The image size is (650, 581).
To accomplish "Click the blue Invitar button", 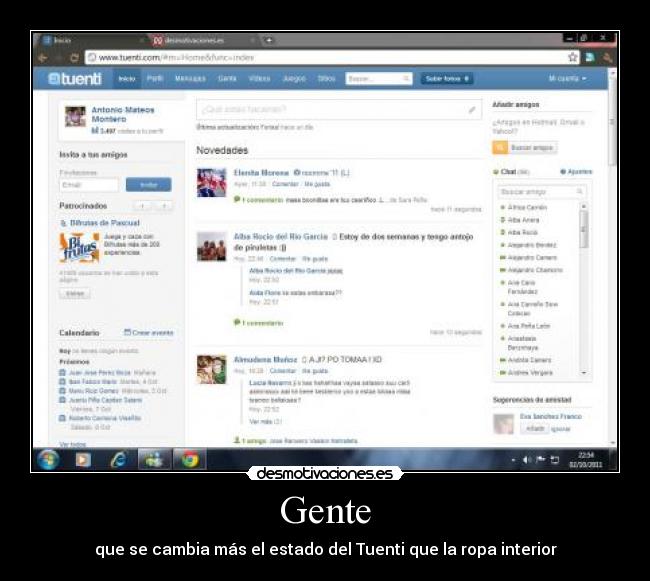I will tap(148, 184).
